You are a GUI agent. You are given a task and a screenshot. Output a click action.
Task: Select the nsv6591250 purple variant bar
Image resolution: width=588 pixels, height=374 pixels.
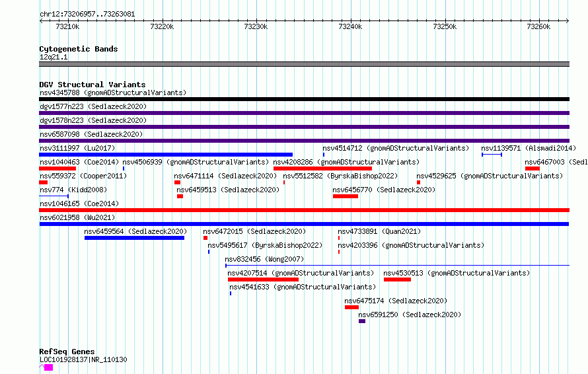coord(362,321)
